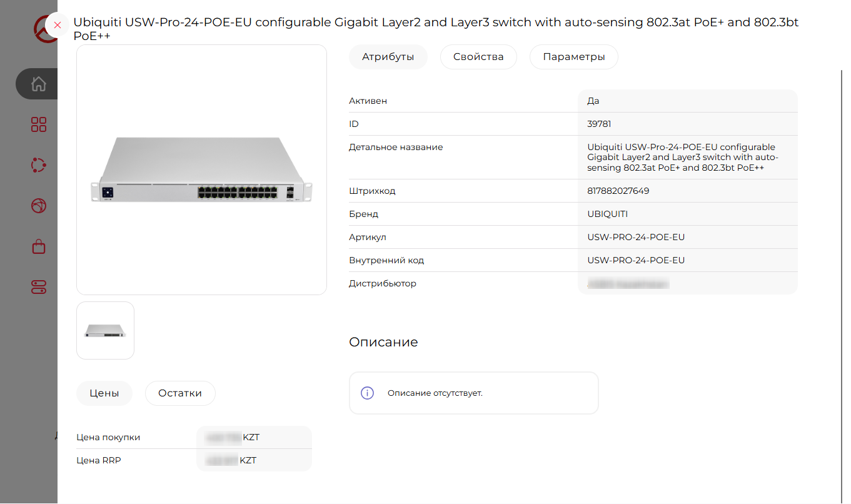The width and height of the screenshot is (851, 504).
Task: Click the circular nodes icon in sidebar
Action: [39, 165]
